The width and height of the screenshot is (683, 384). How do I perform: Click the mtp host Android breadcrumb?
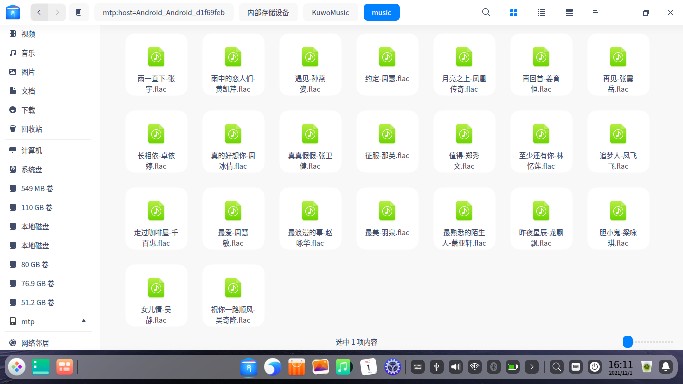point(163,12)
